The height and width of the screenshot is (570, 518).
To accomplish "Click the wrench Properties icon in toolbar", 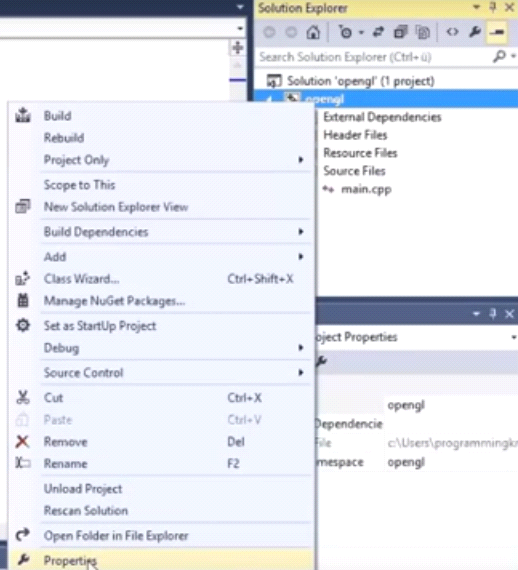I will tap(475, 32).
